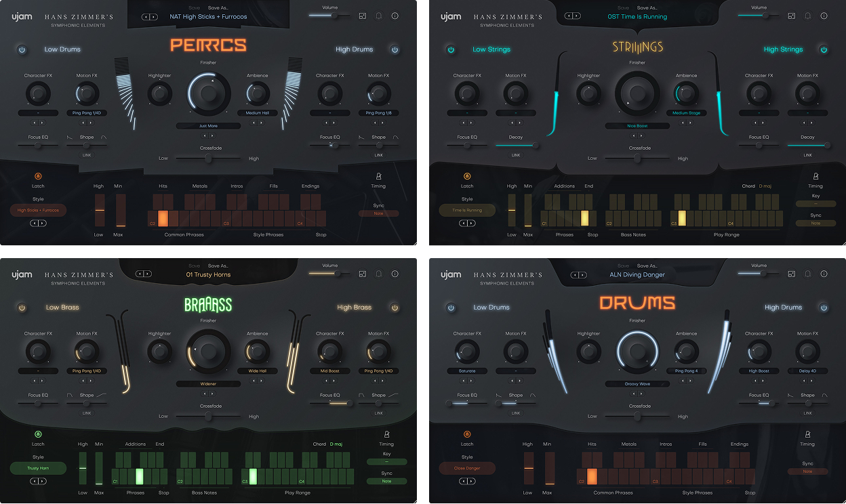The image size is (846, 504).
Task: Open the Medium Hall Ambience selector in Percs
Action: pos(258,112)
